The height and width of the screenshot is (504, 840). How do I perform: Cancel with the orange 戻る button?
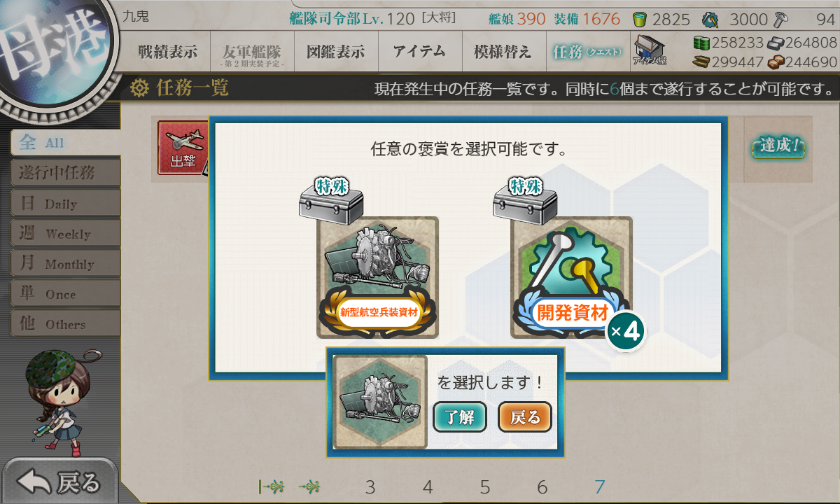[525, 417]
